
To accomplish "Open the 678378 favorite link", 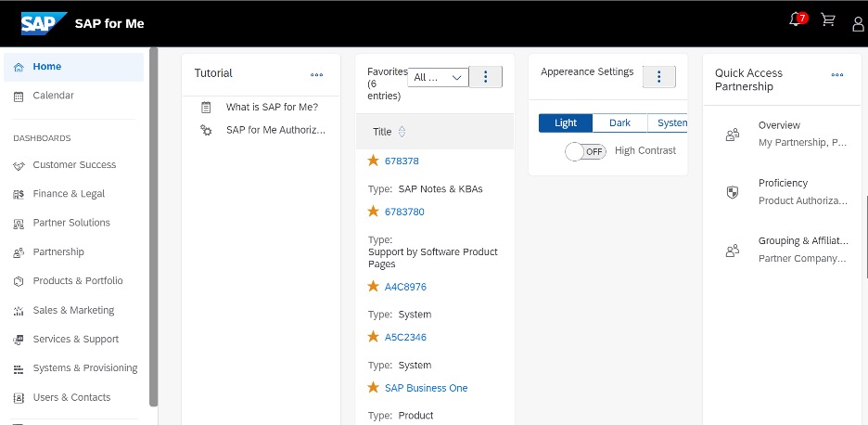I will (x=402, y=161).
